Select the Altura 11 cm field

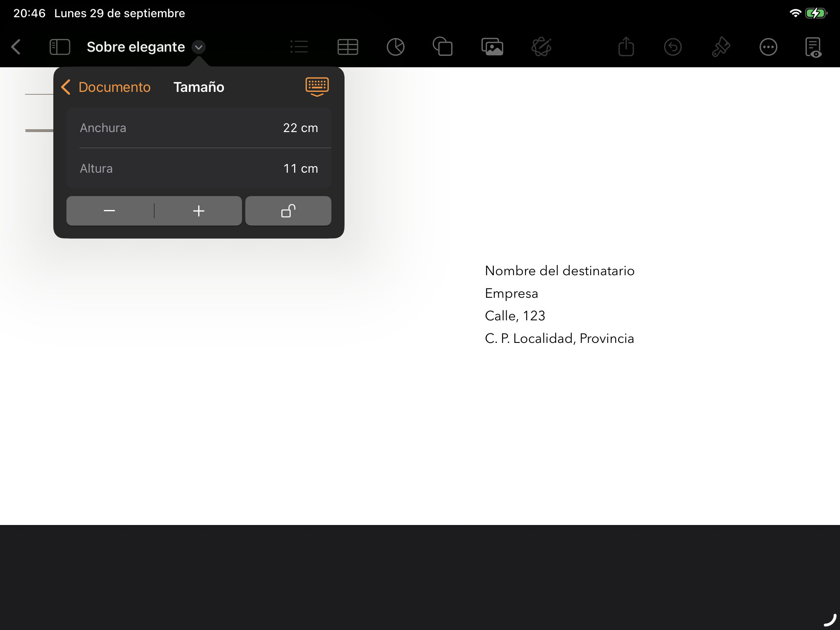pos(199,168)
